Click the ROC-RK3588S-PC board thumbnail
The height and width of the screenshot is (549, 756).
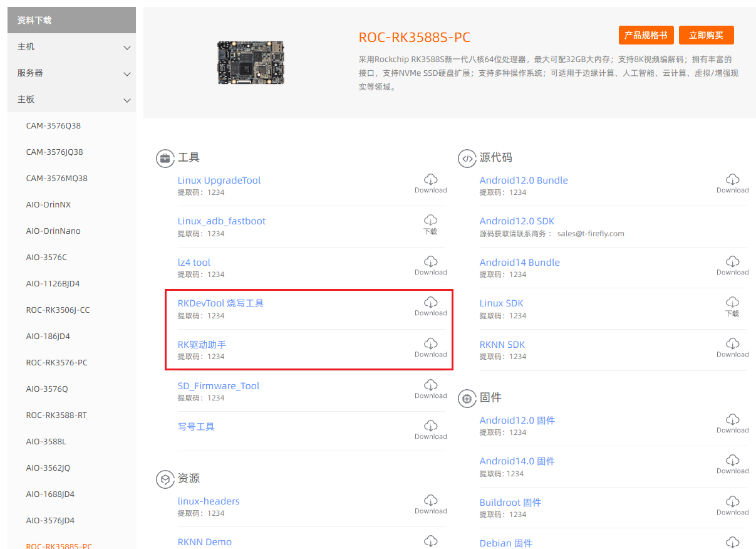click(x=251, y=63)
